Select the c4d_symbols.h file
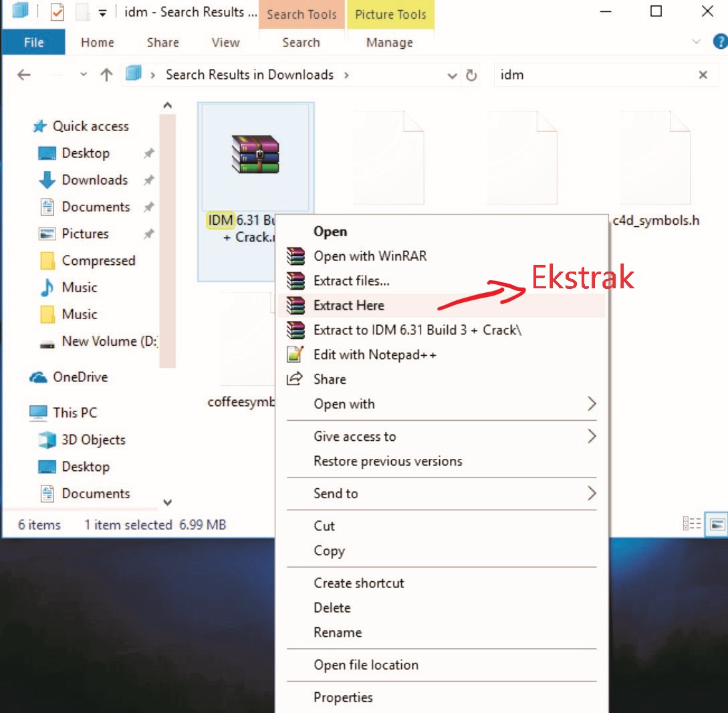 coord(656,170)
